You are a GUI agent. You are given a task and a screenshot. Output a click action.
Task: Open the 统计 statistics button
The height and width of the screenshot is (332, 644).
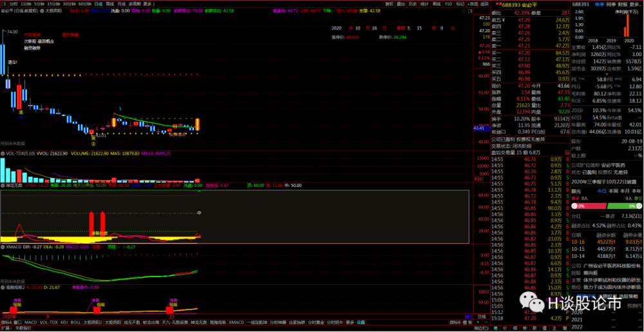click(x=424, y=4)
